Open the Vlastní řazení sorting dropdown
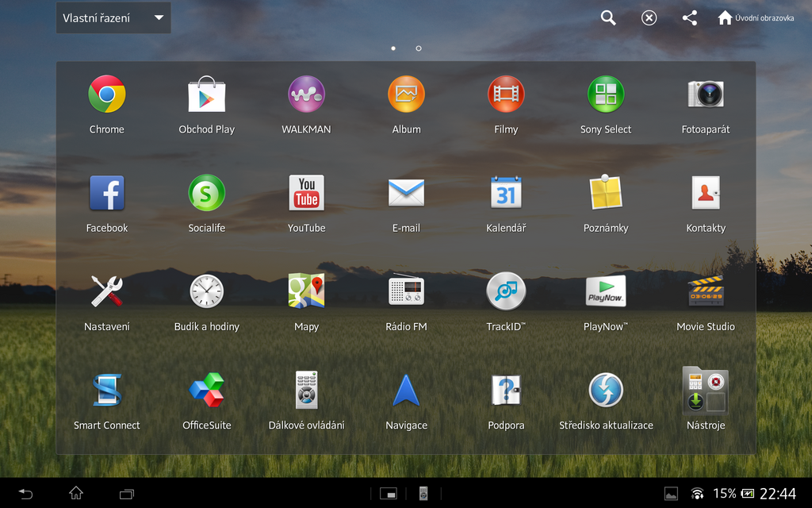The height and width of the screenshot is (508, 812). (x=113, y=17)
